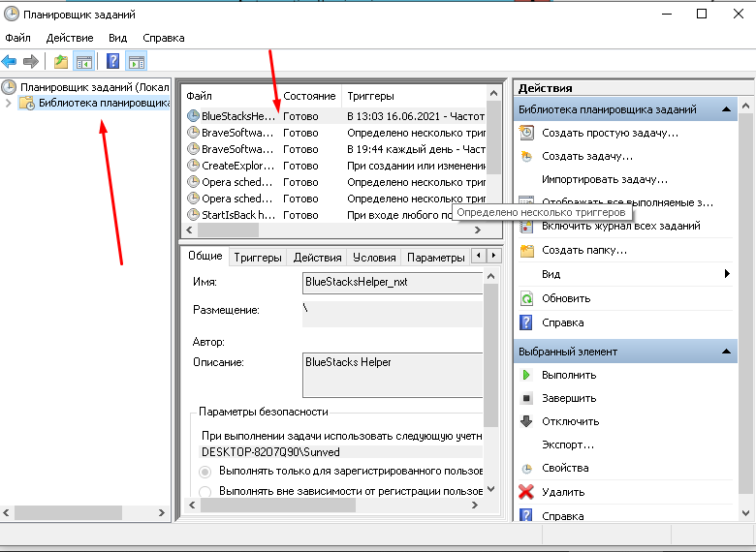Click Включить журнал всех заданий text
The width and height of the screenshot is (756, 552).
point(621,226)
